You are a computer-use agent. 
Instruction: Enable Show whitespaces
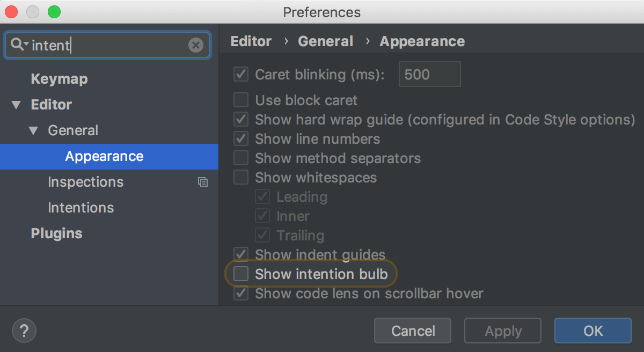(x=240, y=177)
